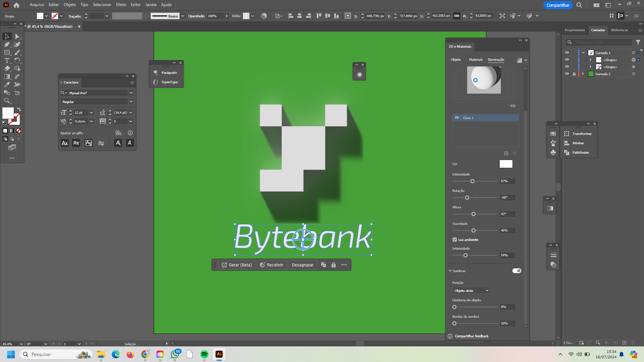This screenshot has width=644, height=362.
Task: Select the Rectangle tool
Action: pyautogui.click(x=7, y=52)
